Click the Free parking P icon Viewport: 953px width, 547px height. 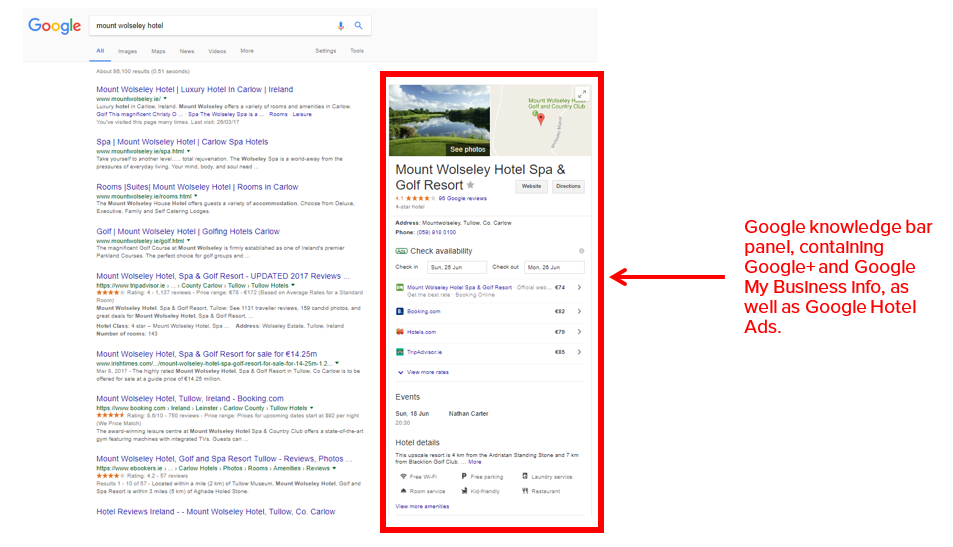pos(464,476)
